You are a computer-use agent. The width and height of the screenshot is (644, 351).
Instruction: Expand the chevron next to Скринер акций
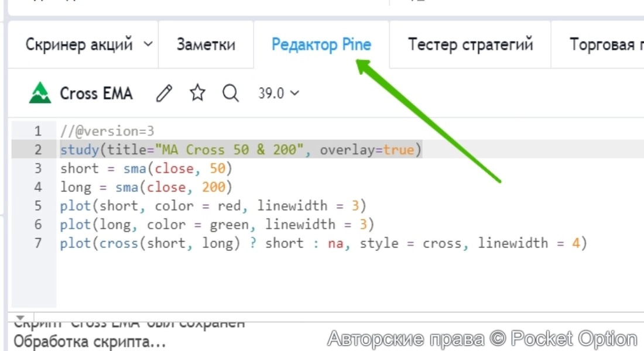(x=148, y=44)
